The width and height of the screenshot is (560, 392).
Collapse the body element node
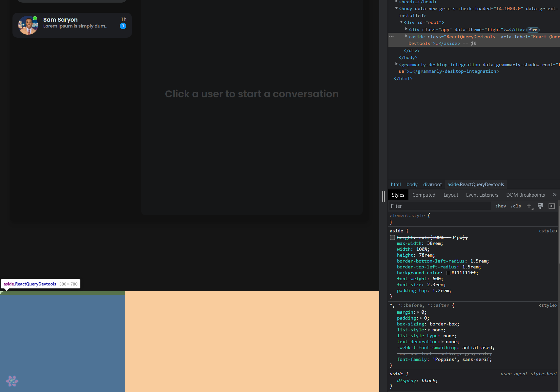396,8
